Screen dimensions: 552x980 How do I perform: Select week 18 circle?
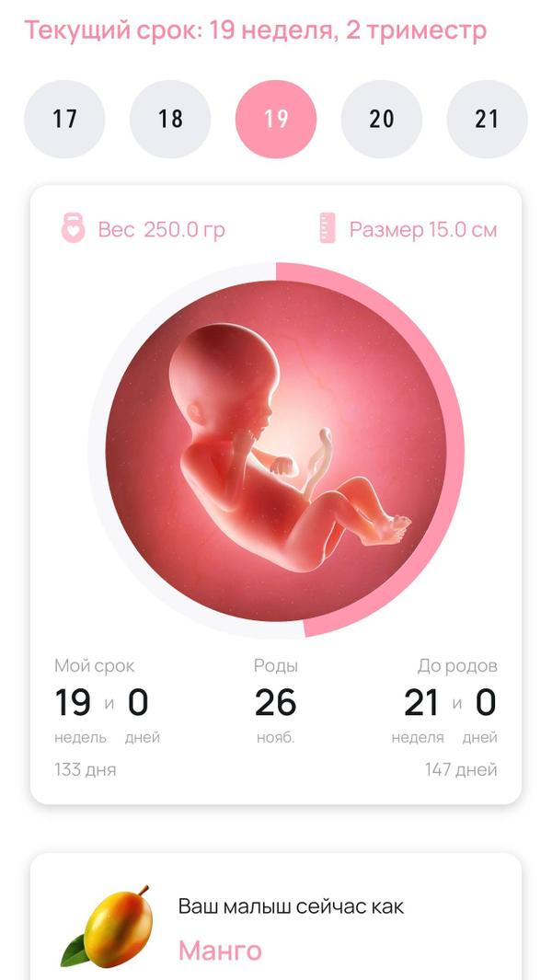coord(170,119)
